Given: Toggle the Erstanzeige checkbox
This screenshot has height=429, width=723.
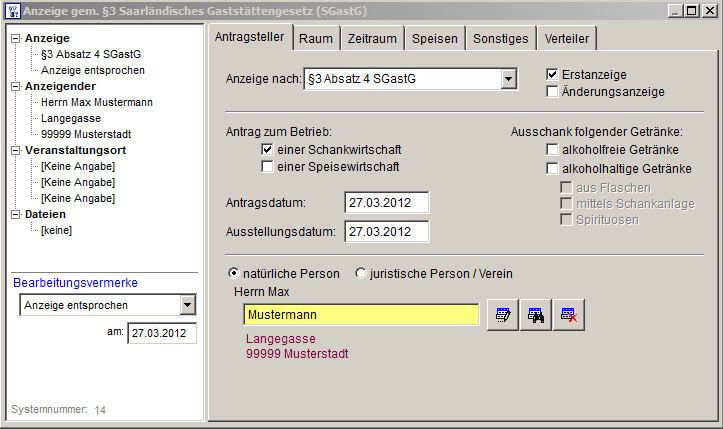Looking at the screenshot, I should [x=552, y=75].
